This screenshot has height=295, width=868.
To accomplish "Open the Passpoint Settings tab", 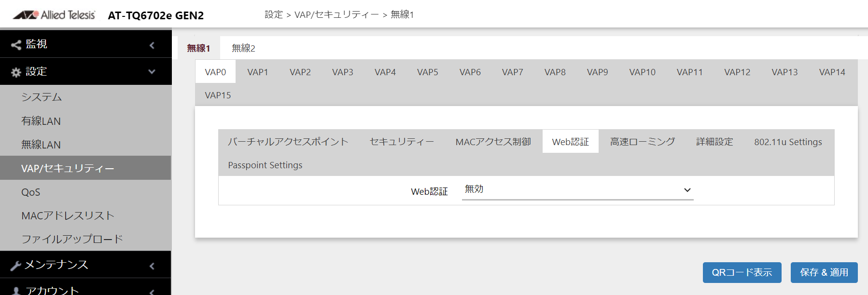I will click(x=266, y=165).
